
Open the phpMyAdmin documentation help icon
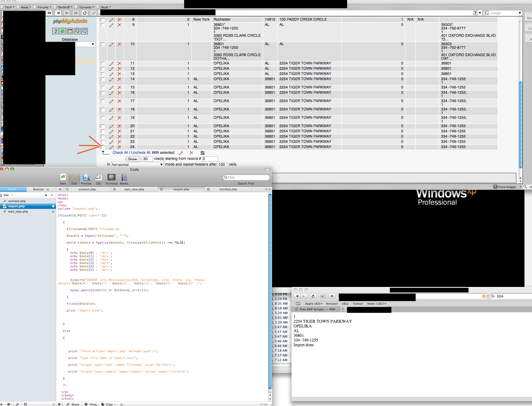[77, 31]
